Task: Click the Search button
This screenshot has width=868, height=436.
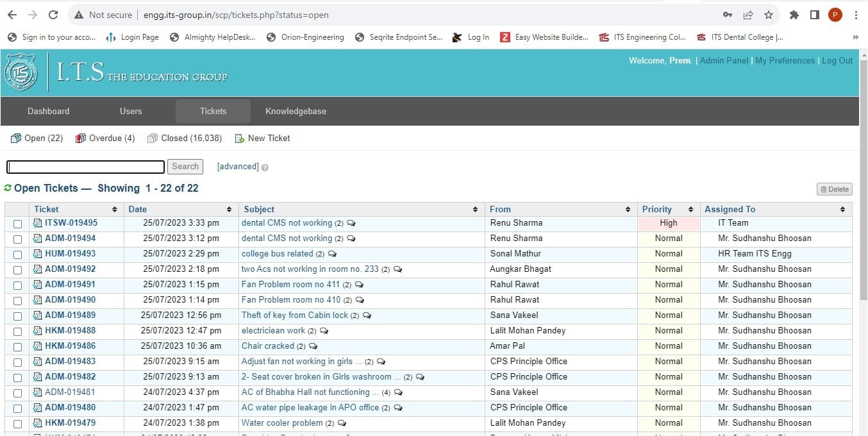Action: [185, 167]
